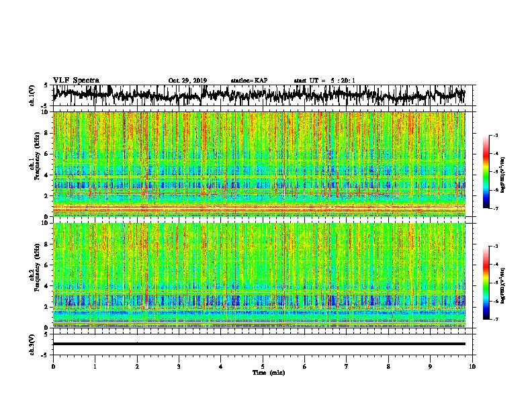This screenshot has width=532, height=411.
Task: Click the ch.1 spectrogram color scale bar
Action: tap(486, 172)
